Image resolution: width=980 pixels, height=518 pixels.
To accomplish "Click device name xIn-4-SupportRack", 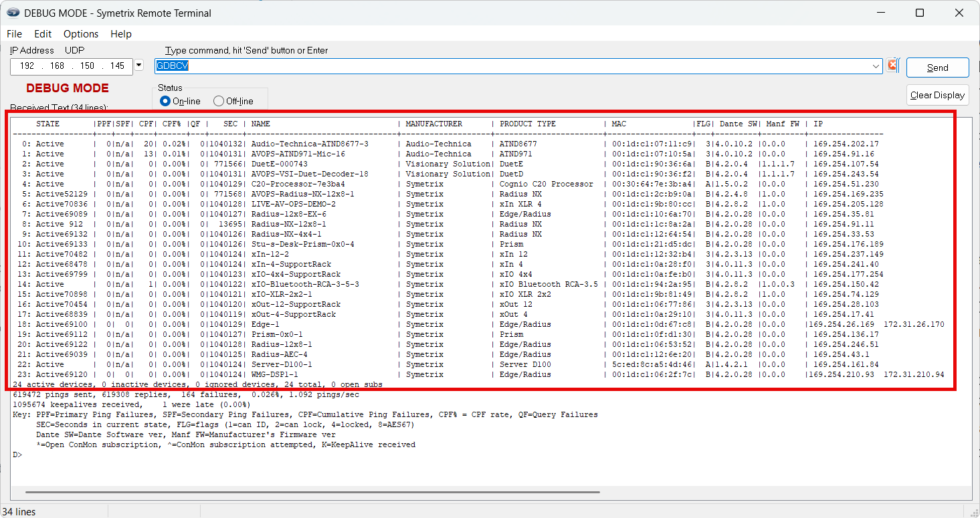I will (291, 264).
